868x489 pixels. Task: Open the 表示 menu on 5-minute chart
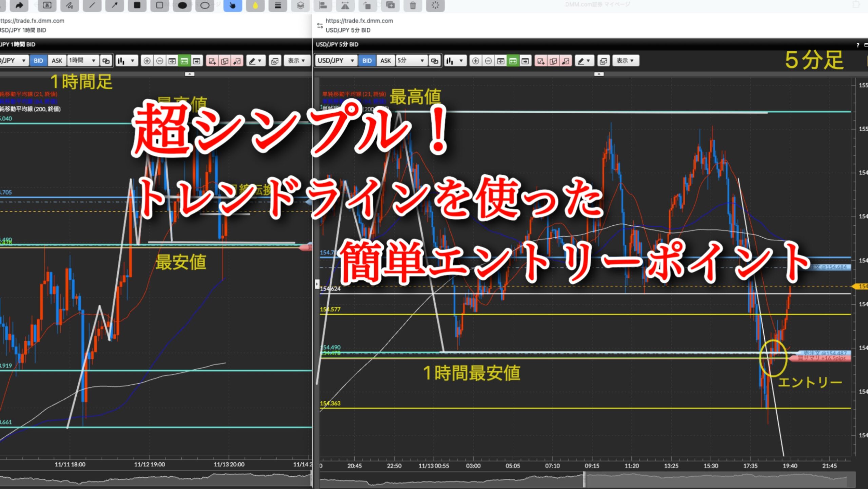click(625, 61)
